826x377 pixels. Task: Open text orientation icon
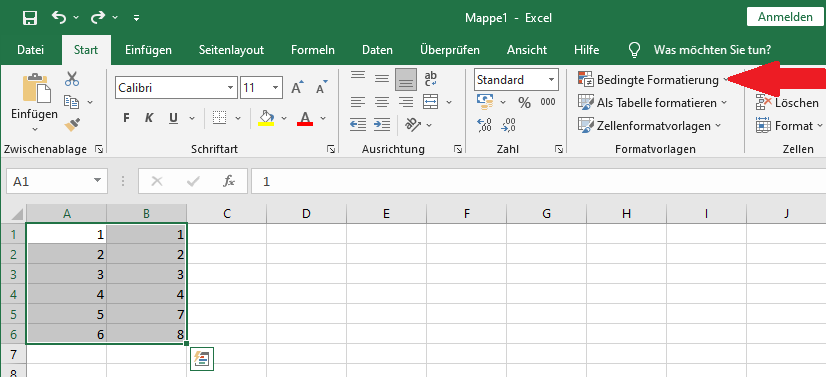click(413, 125)
